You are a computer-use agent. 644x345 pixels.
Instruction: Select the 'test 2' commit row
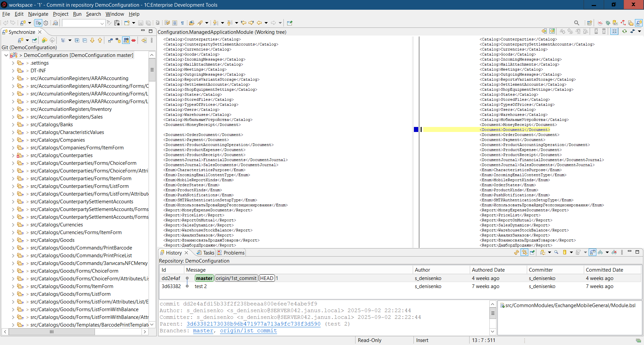click(x=201, y=286)
